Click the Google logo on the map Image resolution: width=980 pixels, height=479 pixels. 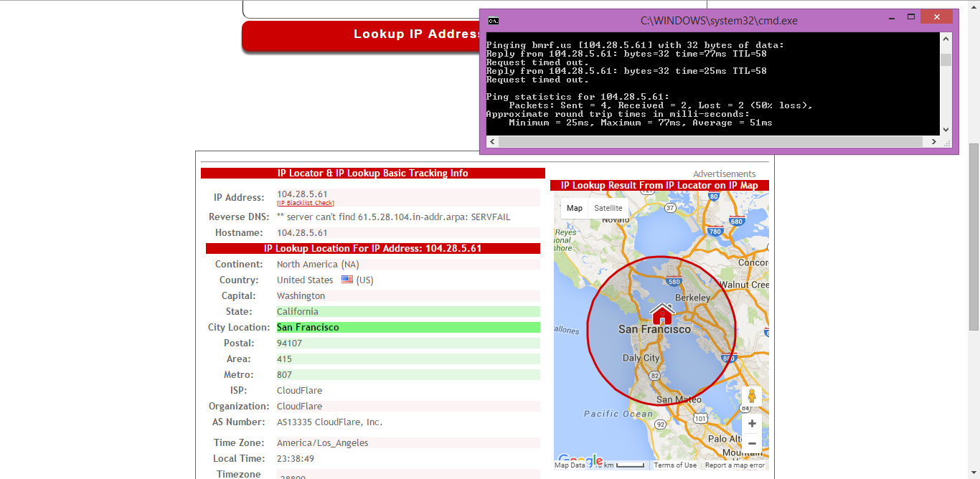[x=580, y=460]
